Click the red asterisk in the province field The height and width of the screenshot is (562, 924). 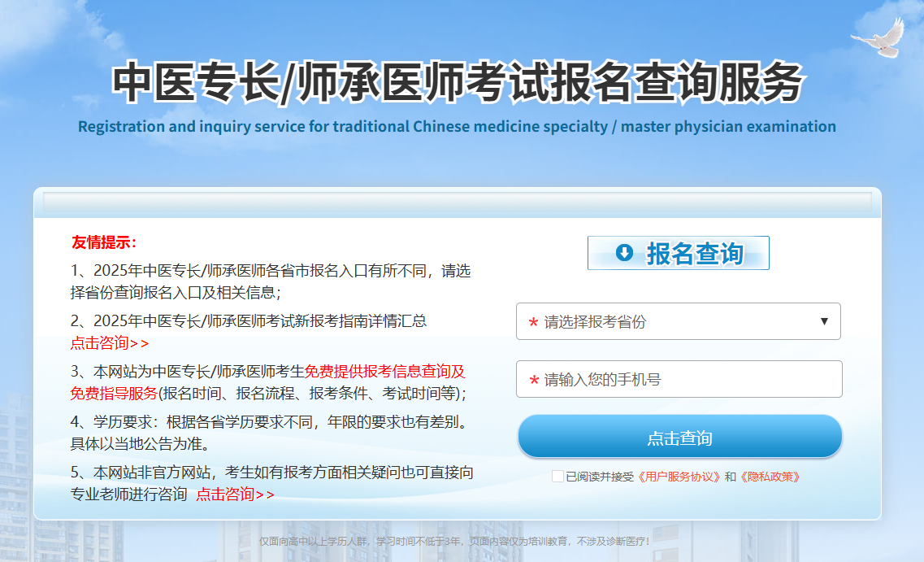pyautogui.click(x=533, y=323)
